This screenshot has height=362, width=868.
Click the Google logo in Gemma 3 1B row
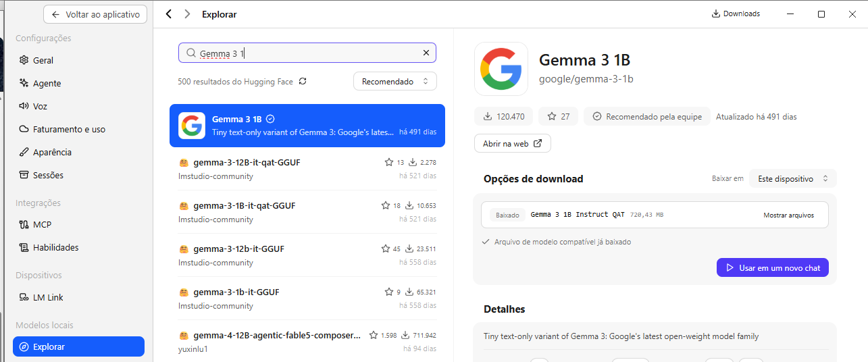[x=192, y=126]
